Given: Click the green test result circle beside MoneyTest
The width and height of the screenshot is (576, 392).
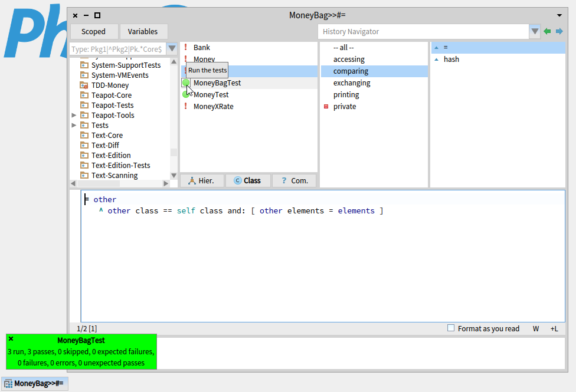Looking at the screenshot, I should pos(185,94).
